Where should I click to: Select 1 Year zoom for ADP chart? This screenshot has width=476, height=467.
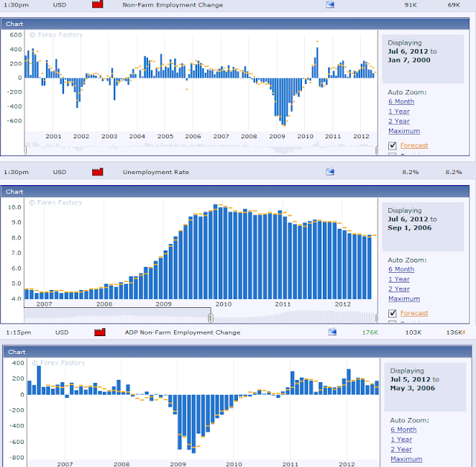click(402, 439)
